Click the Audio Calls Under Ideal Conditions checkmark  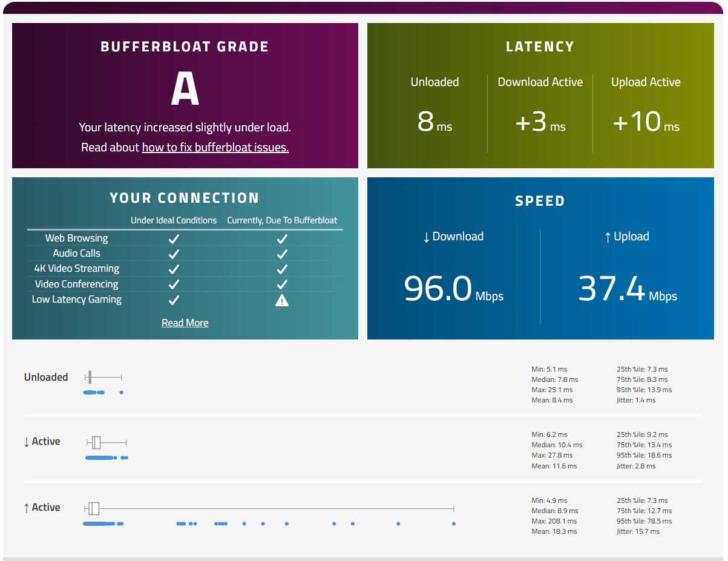click(x=174, y=254)
